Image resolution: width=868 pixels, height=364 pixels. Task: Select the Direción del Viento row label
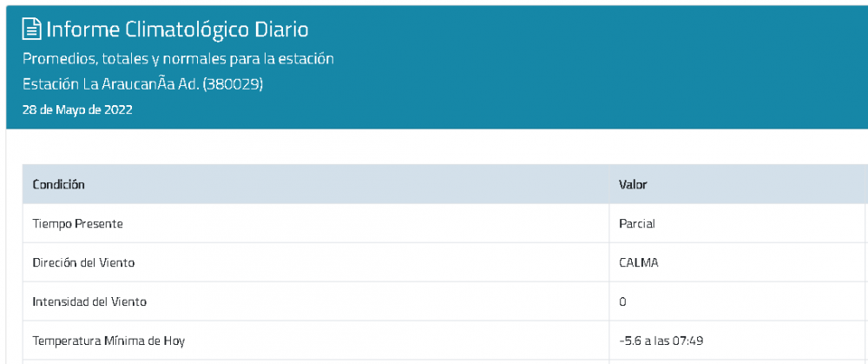click(x=83, y=262)
